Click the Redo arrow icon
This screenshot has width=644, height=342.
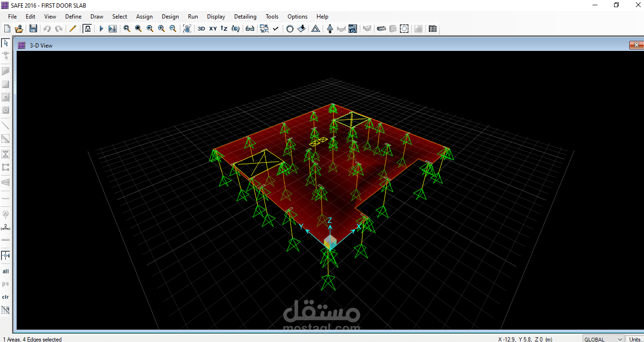(x=59, y=29)
